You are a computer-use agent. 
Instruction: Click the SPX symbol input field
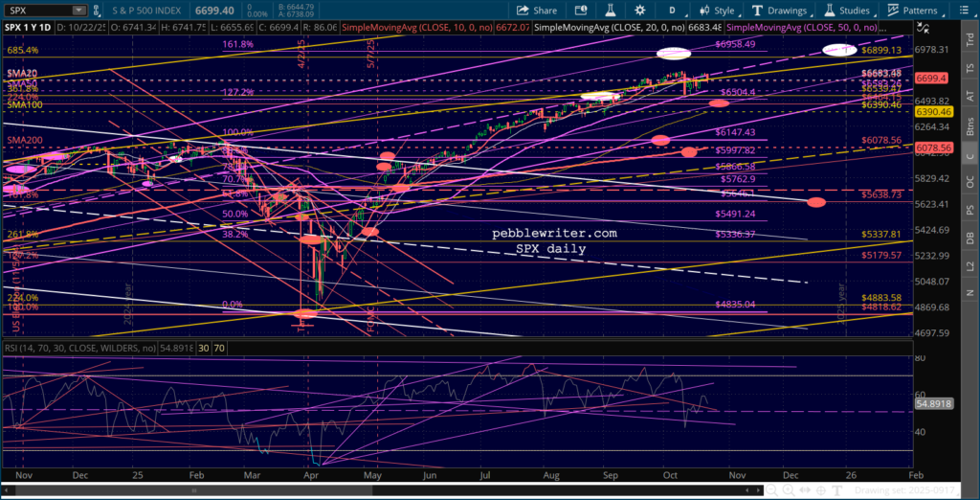pyautogui.click(x=38, y=11)
